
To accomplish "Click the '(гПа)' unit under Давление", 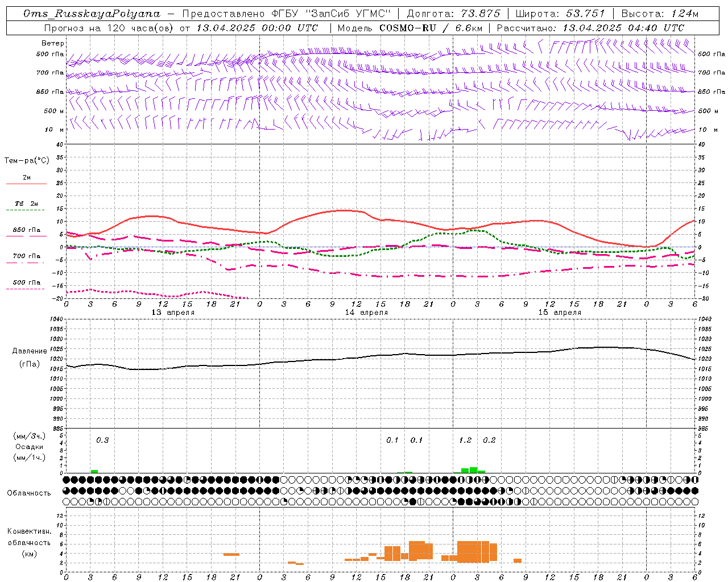I will pyautogui.click(x=30, y=364).
